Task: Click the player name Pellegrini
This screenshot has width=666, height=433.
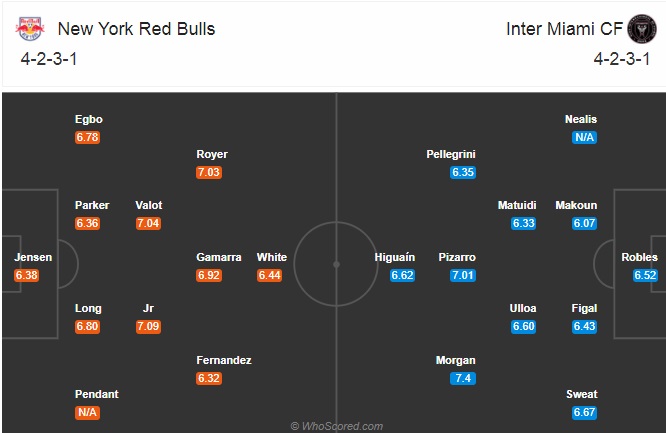Action: tap(450, 155)
